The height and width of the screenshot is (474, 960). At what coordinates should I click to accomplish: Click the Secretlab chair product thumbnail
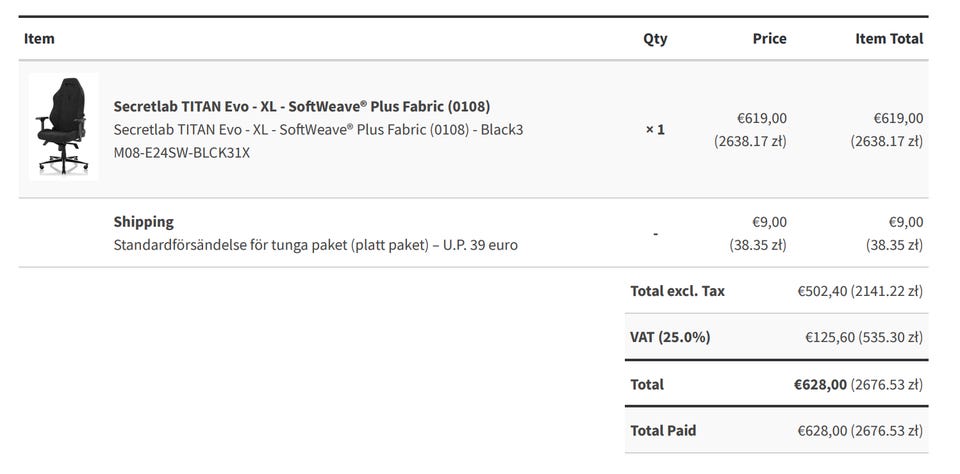[x=62, y=127]
